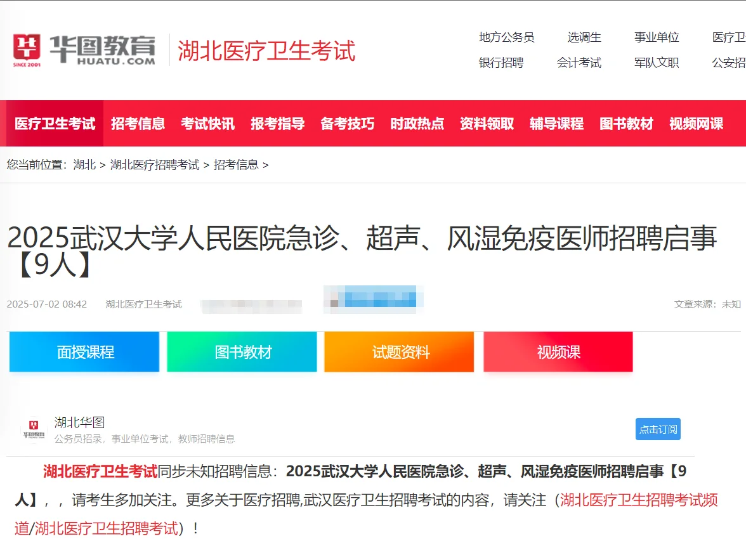Go to 招考信息 breadcrumb link
The height and width of the screenshot is (560, 746).
pos(236,165)
